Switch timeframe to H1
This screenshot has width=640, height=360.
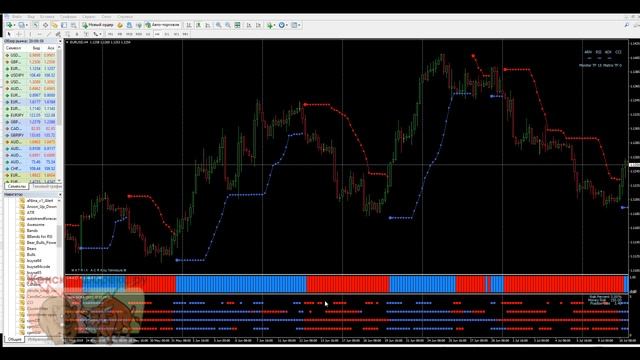point(148,34)
